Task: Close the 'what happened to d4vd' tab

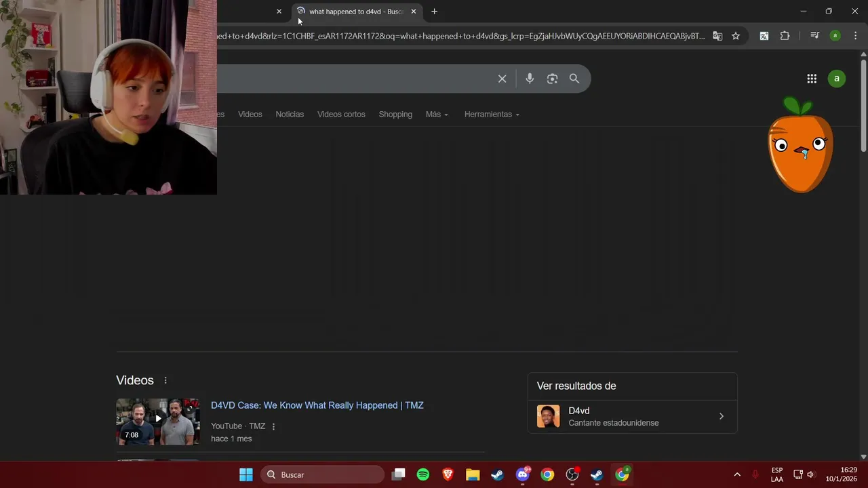Action: (414, 12)
